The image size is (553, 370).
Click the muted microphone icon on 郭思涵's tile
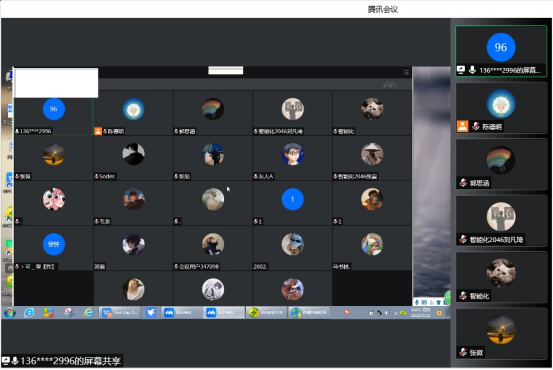coord(463,183)
